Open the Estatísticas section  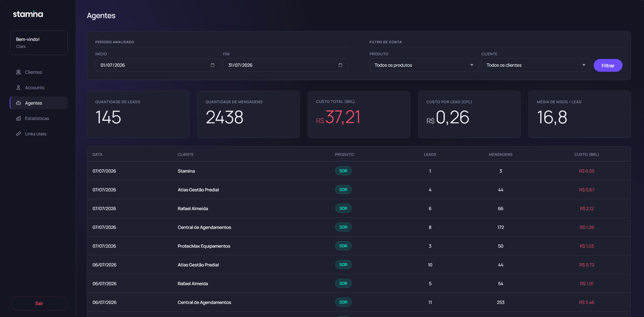pyautogui.click(x=39, y=118)
